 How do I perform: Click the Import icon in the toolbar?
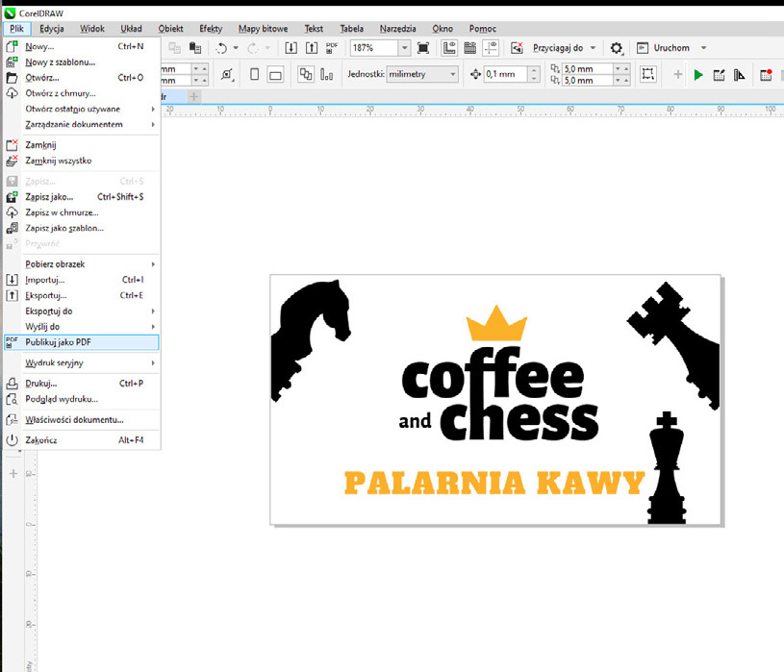click(x=291, y=48)
